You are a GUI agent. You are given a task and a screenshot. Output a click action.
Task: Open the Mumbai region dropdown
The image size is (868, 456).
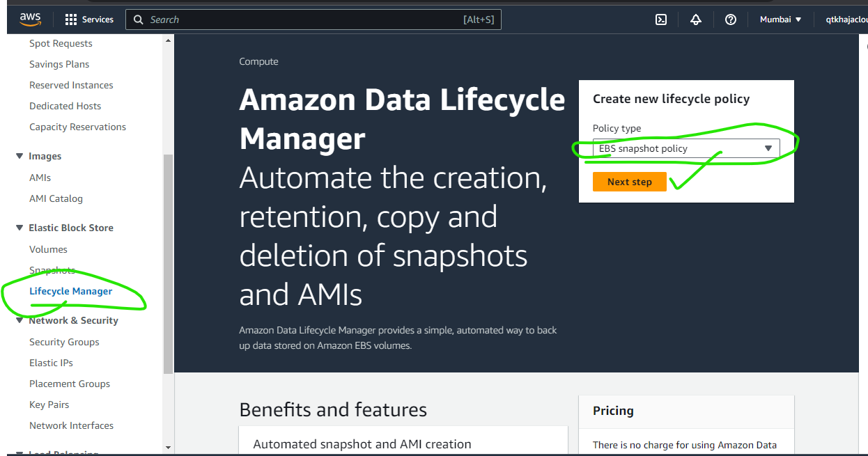point(781,19)
